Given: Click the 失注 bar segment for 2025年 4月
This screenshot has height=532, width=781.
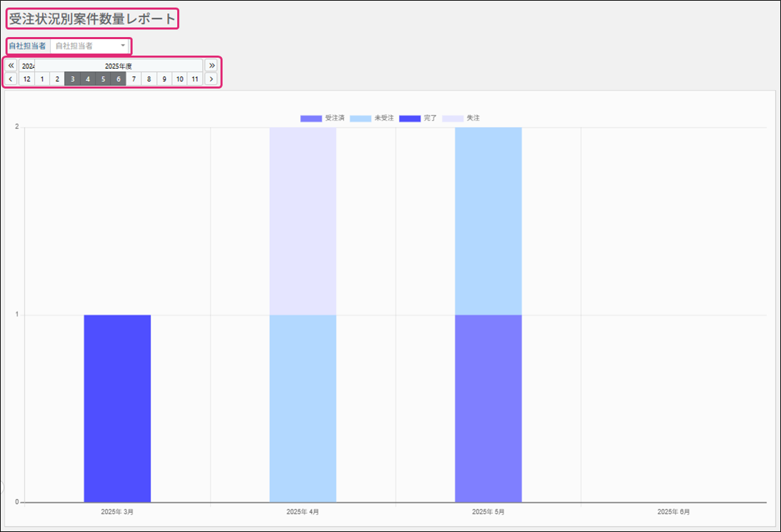Looking at the screenshot, I should (x=303, y=221).
